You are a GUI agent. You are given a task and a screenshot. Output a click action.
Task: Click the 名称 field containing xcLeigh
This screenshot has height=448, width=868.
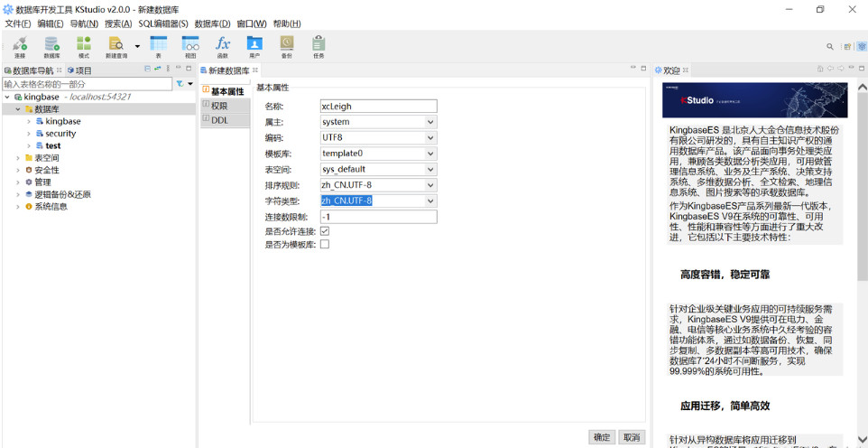click(x=379, y=106)
